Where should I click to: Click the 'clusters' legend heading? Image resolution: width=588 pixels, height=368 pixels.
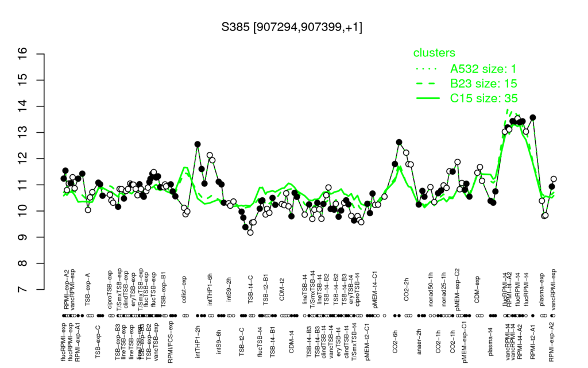click(434, 52)
